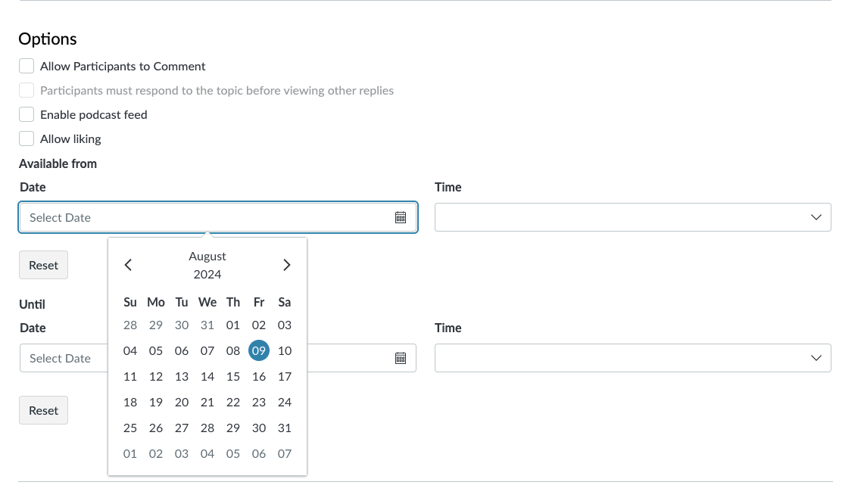Pick July 31 from previous month row

pyautogui.click(x=207, y=325)
